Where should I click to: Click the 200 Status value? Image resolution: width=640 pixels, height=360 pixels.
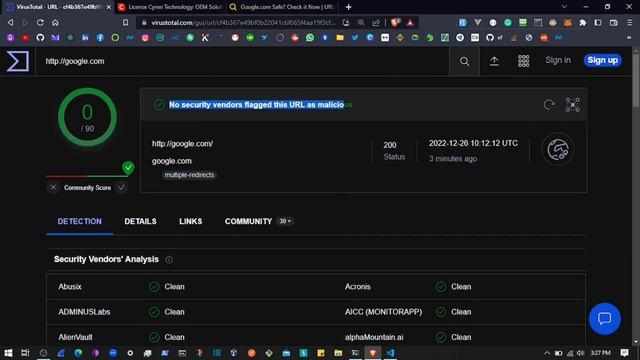click(390, 145)
